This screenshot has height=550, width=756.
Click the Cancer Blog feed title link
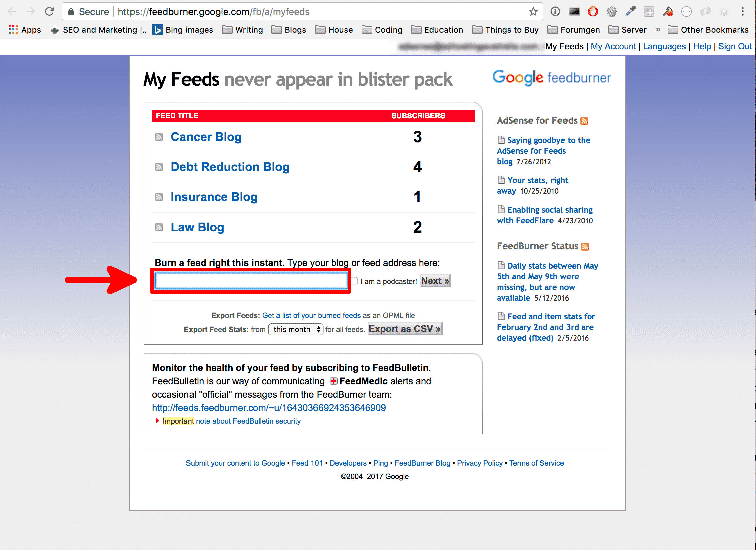[x=206, y=137]
